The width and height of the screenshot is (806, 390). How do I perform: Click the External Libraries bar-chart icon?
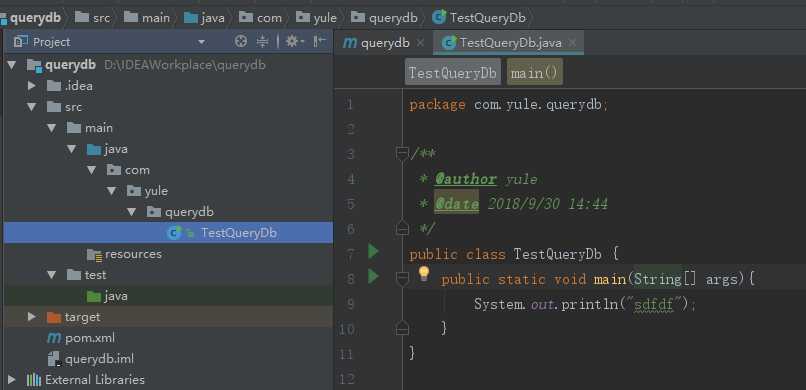click(34, 380)
